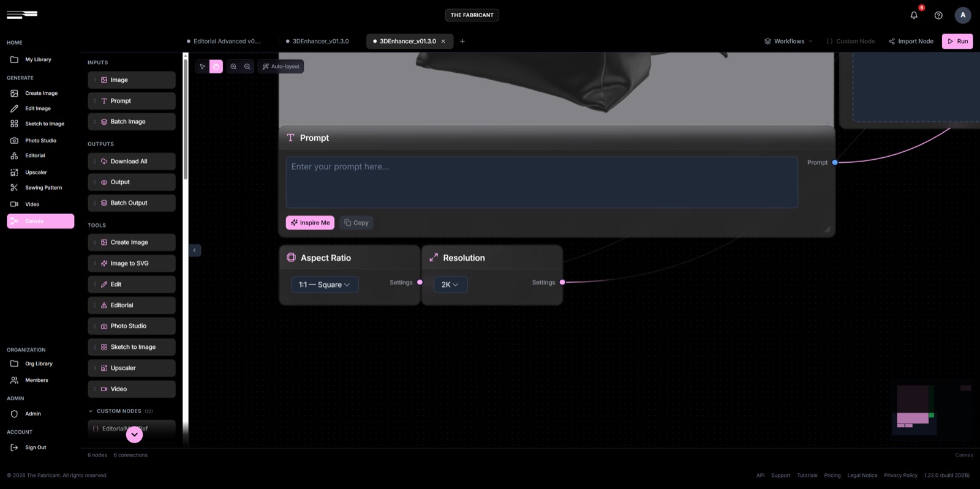Add Video tool node from panel

click(x=132, y=389)
